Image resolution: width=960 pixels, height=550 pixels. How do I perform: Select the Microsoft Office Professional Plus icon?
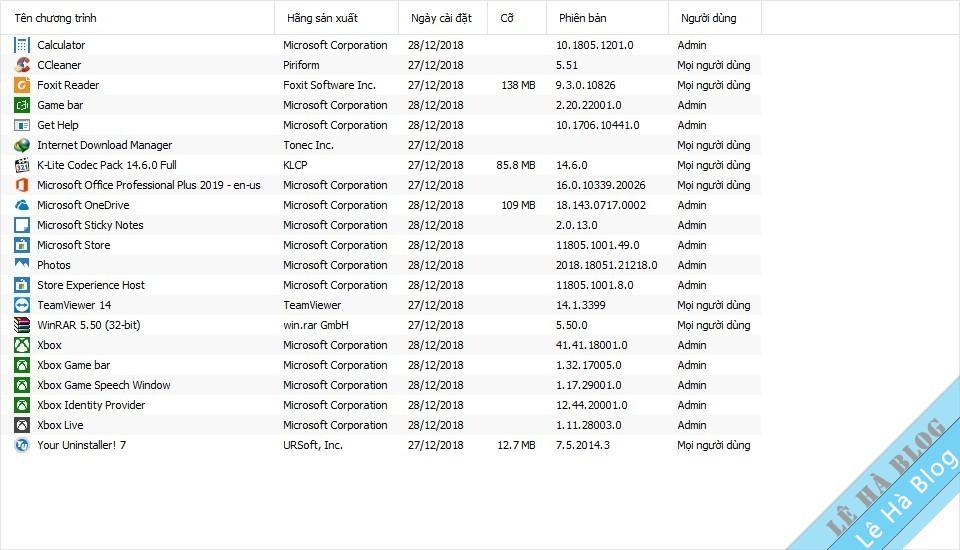click(x=22, y=185)
